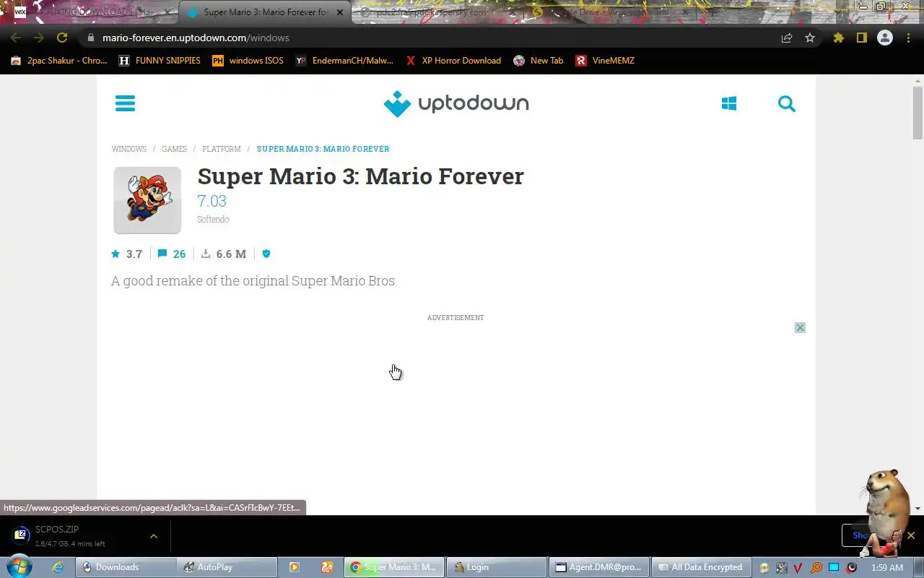Open the VineMEMZ bookmark
The height and width of the screenshot is (578, 924).
click(x=605, y=61)
